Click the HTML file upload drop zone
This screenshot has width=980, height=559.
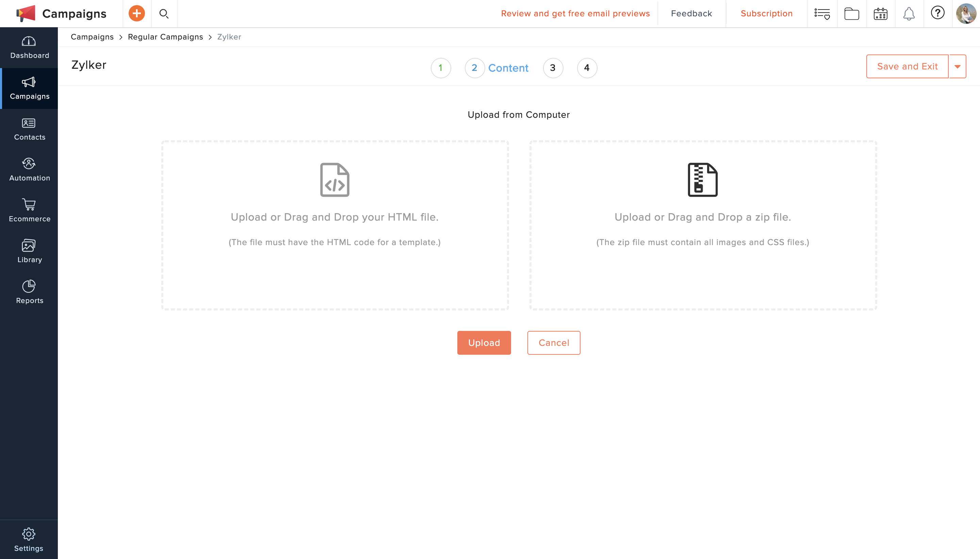click(334, 225)
